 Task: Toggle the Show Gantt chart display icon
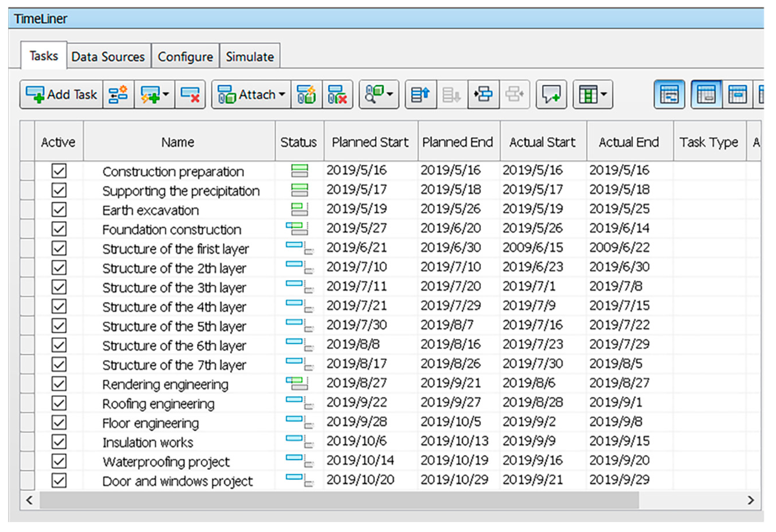pos(669,95)
